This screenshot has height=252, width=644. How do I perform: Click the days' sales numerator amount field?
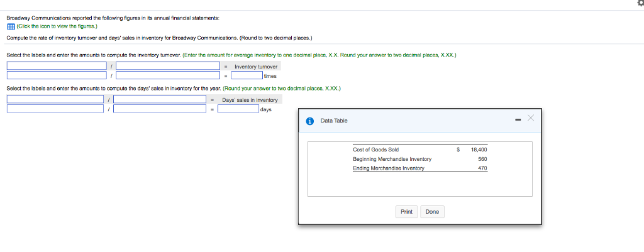(55, 109)
